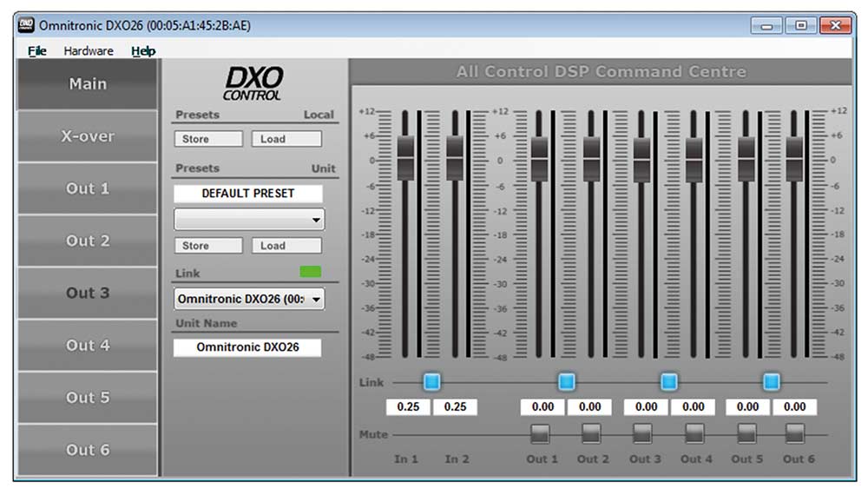Open the File menu
This screenshot has width=868, height=495.
point(37,51)
